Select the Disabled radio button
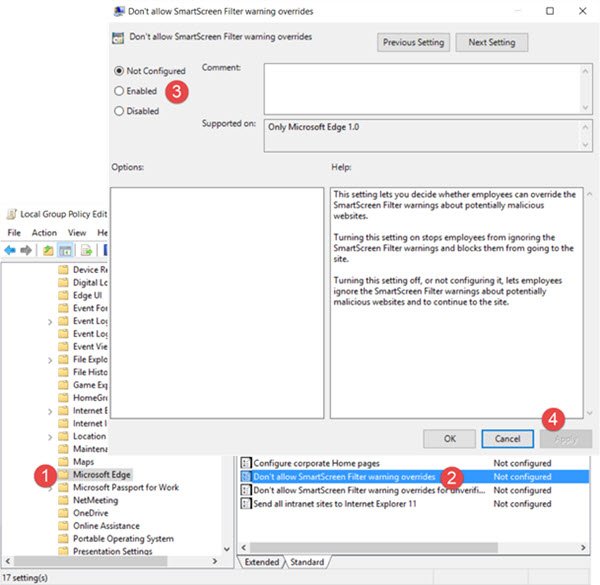Image resolution: width=600 pixels, height=585 pixels. [119, 111]
